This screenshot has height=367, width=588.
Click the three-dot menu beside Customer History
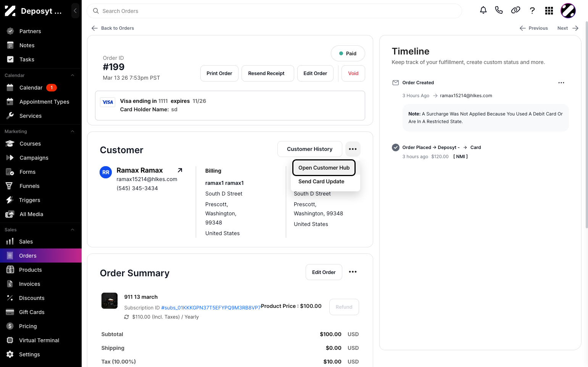353,149
